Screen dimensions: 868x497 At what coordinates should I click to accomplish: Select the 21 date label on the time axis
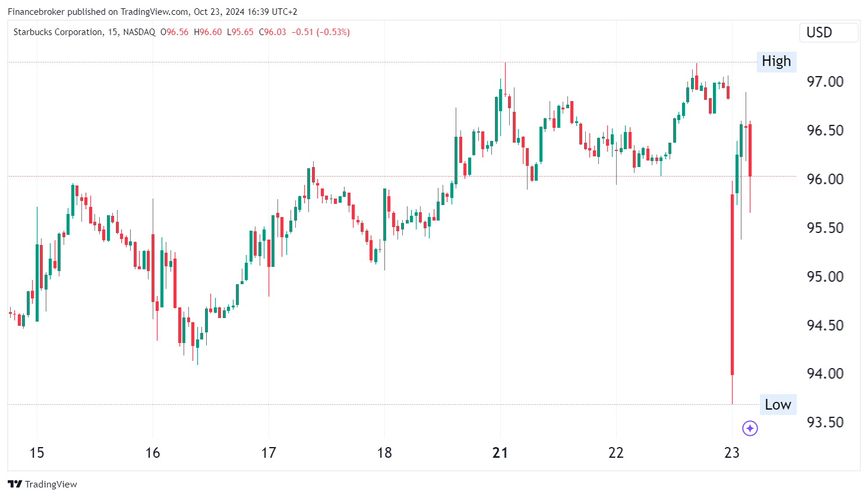click(x=500, y=452)
